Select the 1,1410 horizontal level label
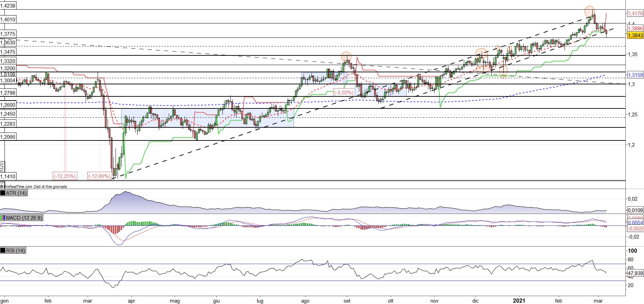Viewport: 644px width, 304px height. (8, 176)
